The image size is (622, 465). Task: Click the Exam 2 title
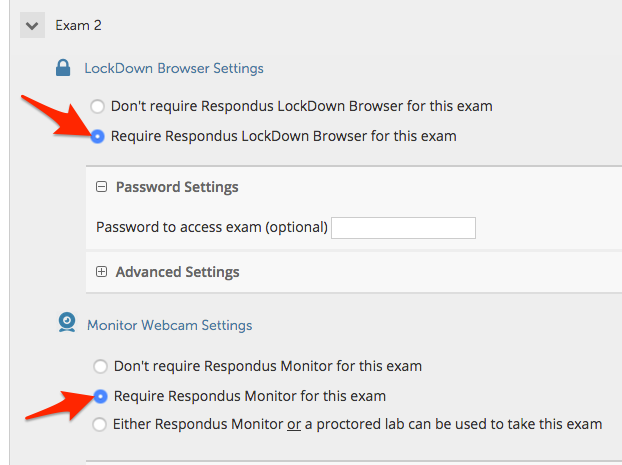[79, 25]
